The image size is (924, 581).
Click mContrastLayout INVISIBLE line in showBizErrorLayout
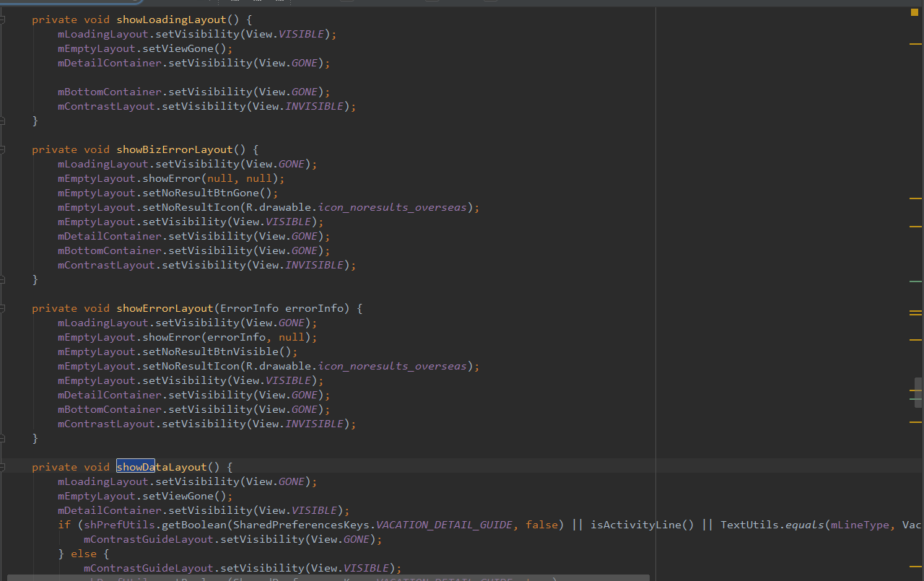point(207,265)
